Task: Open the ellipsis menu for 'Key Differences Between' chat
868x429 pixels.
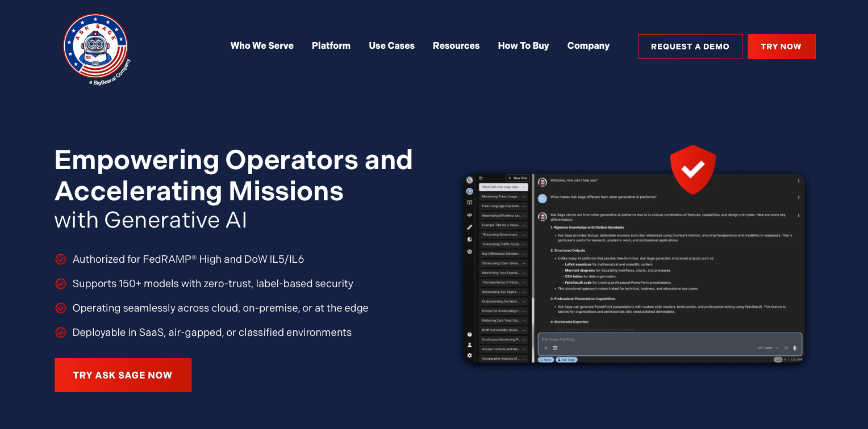Action: pyautogui.click(x=524, y=254)
